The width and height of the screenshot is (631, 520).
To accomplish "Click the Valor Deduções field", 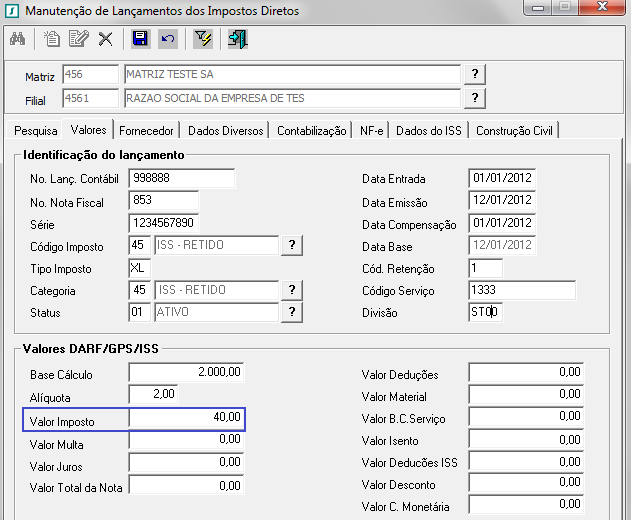I will [x=526, y=372].
